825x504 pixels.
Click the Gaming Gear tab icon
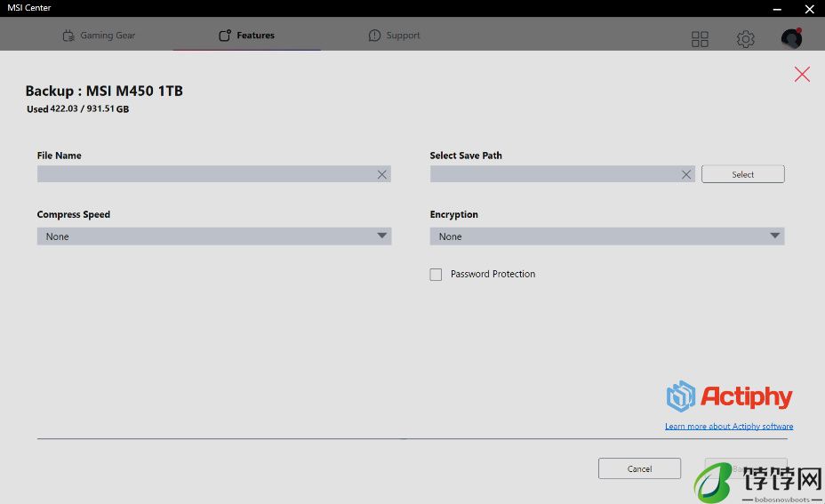click(68, 36)
